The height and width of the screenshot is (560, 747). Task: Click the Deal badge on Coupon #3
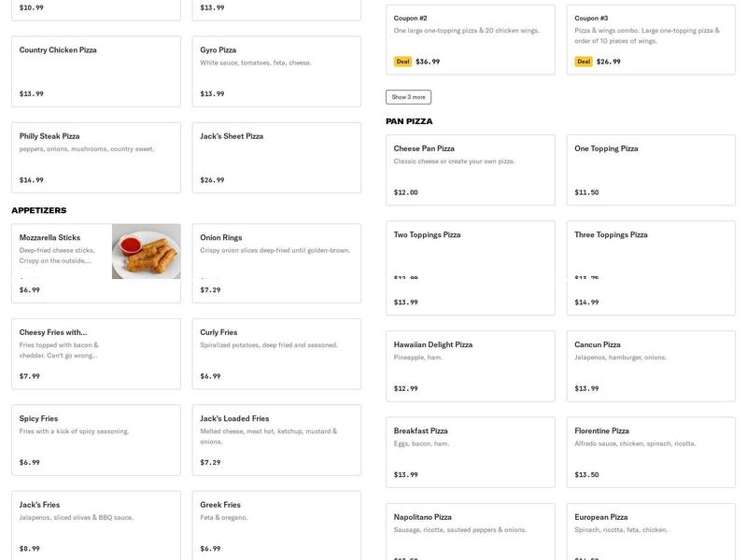[583, 59]
